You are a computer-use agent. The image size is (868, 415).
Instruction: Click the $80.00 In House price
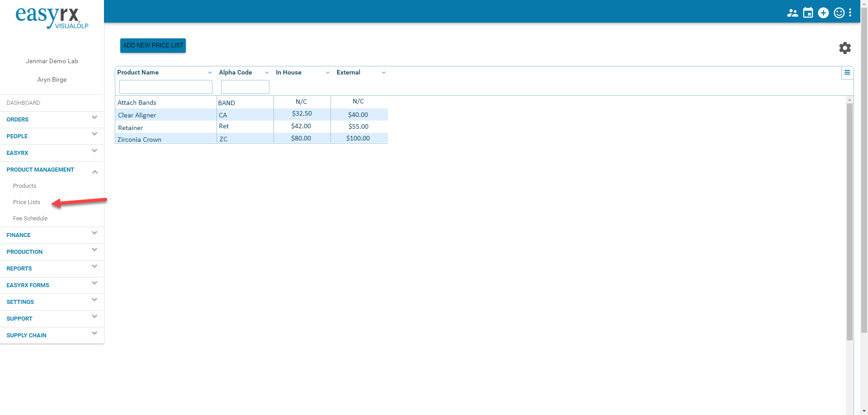coord(301,138)
